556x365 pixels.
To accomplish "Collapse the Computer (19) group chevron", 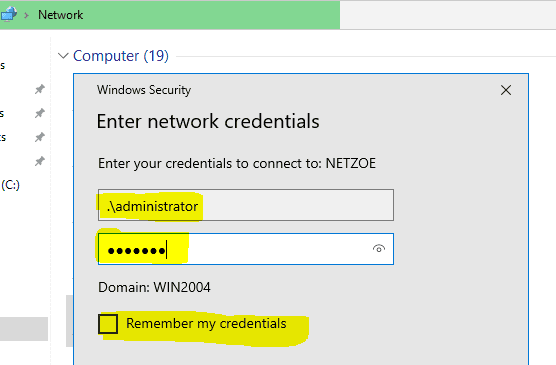I will click(63, 56).
